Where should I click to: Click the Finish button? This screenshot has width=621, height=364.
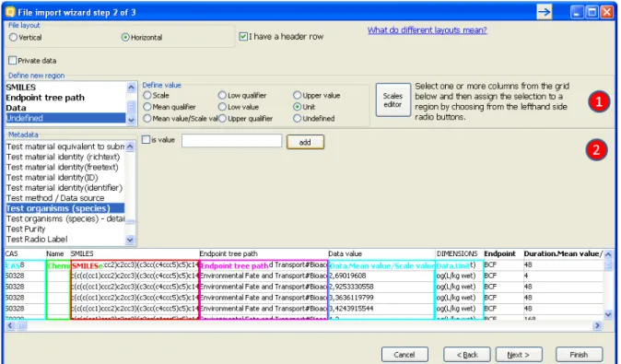pos(579,355)
